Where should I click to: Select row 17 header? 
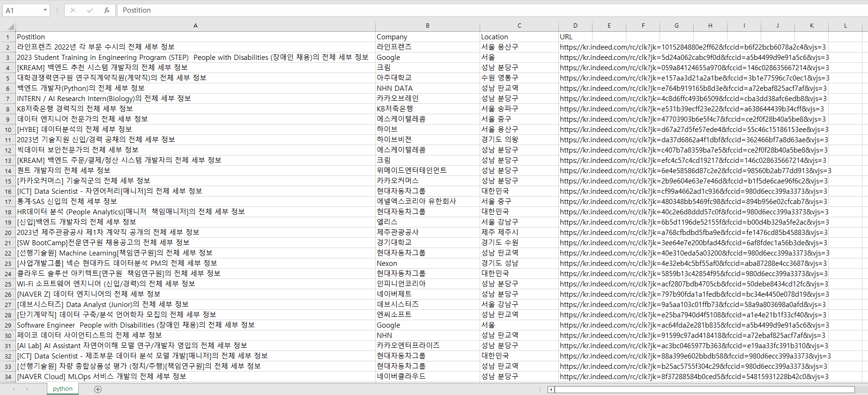(8, 202)
